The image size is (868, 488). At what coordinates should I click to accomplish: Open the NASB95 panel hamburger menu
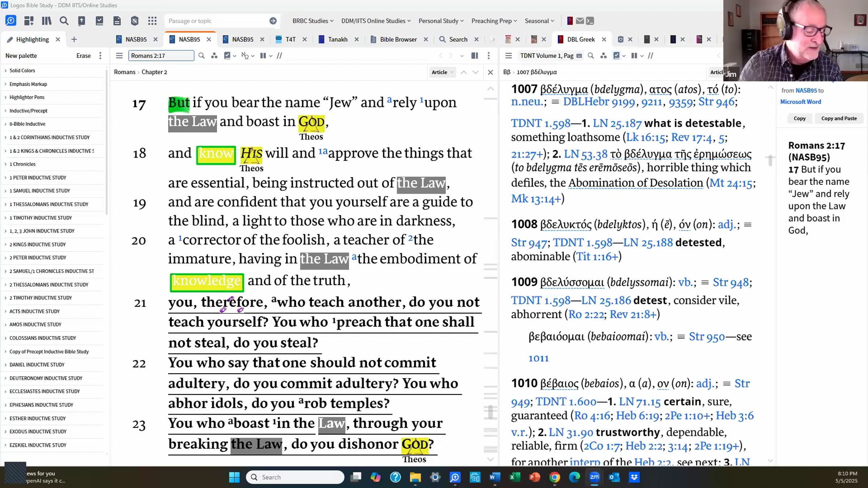[x=119, y=56]
